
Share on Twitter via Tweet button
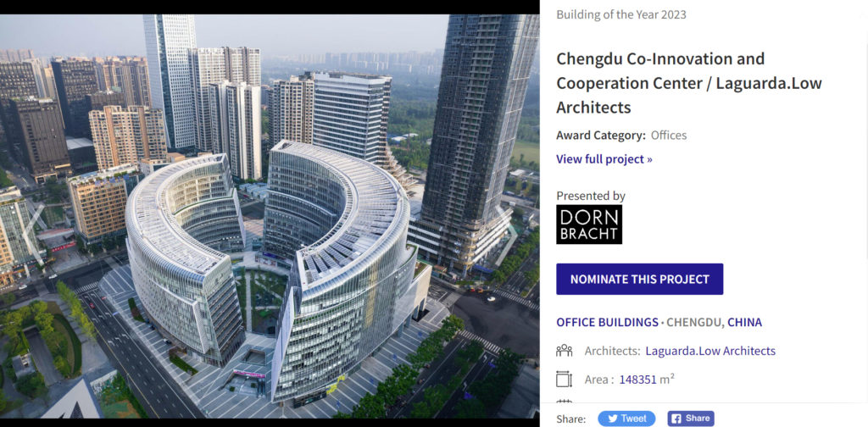[626, 419]
